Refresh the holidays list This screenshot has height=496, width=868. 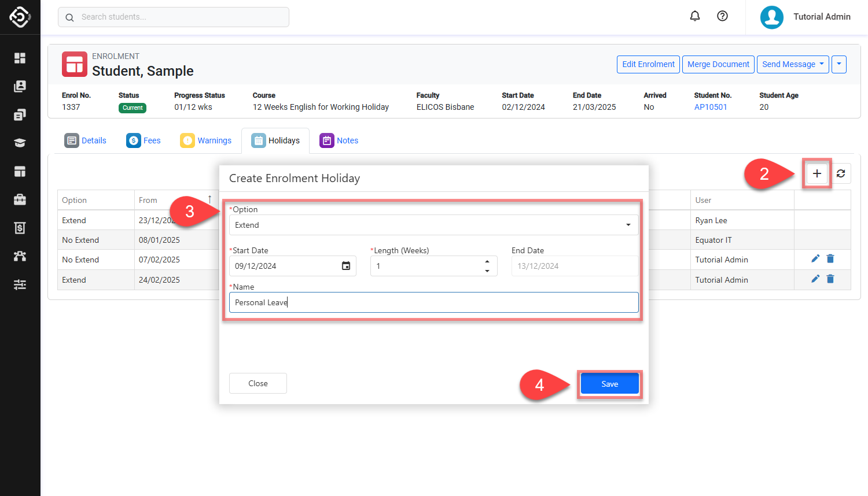click(x=841, y=173)
